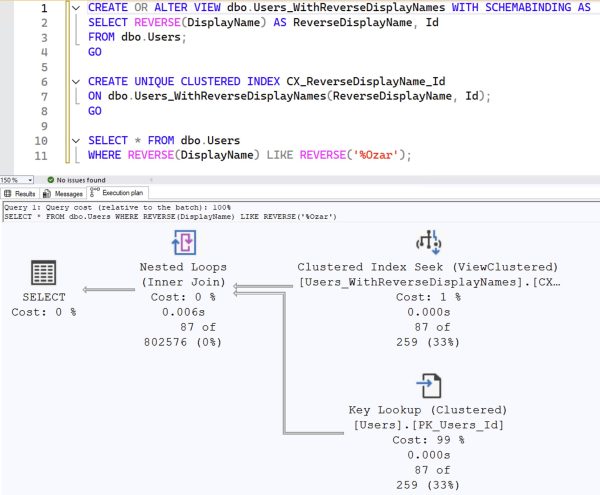
Task: Click the SELECT operator icon in the plan
Action: pyautogui.click(x=43, y=273)
